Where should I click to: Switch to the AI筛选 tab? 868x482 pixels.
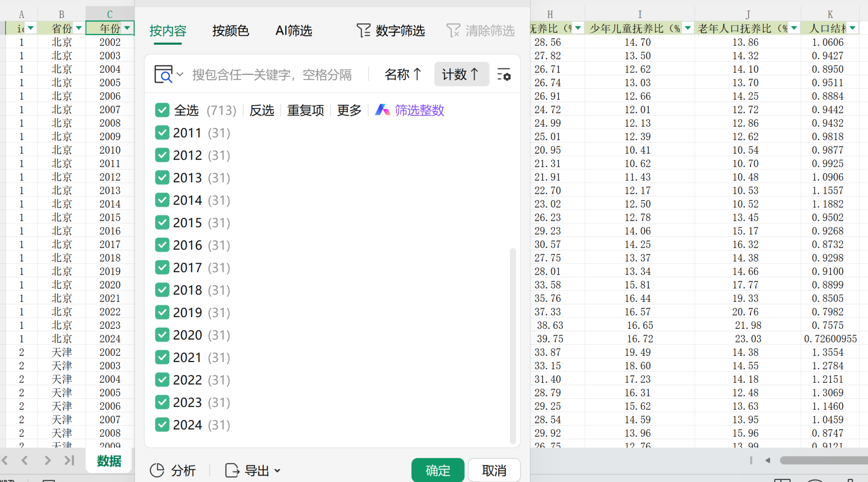pos(294,31)
